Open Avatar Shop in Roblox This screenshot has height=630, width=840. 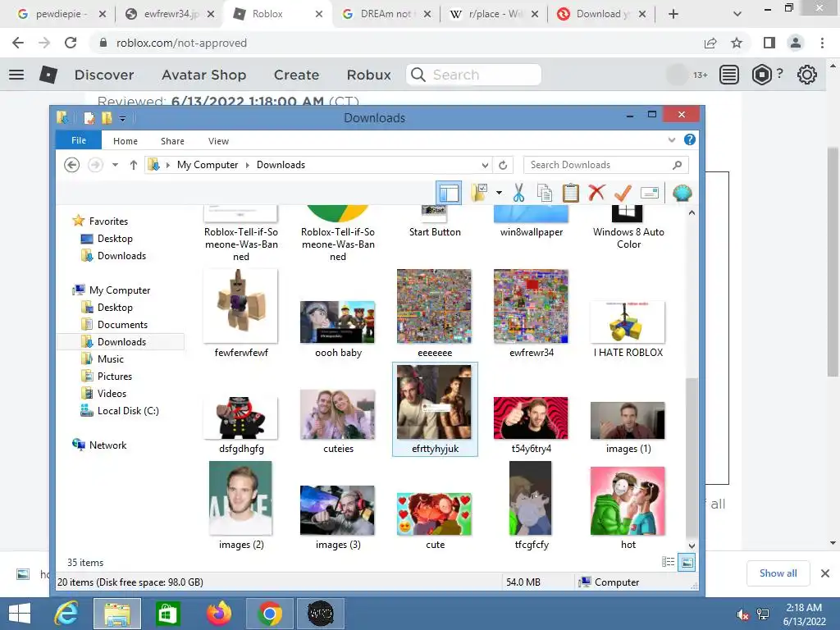[203, 75]
